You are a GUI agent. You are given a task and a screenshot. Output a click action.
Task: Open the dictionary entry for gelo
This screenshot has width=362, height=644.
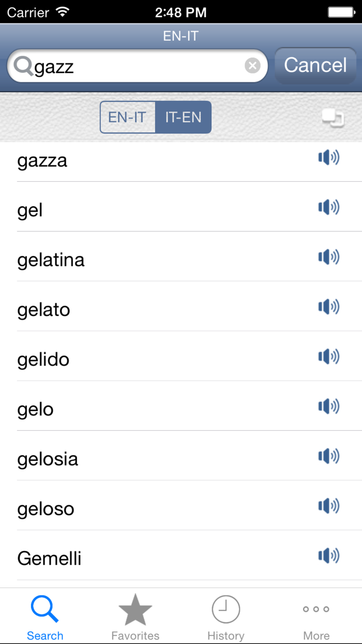[x=103, y=409]
